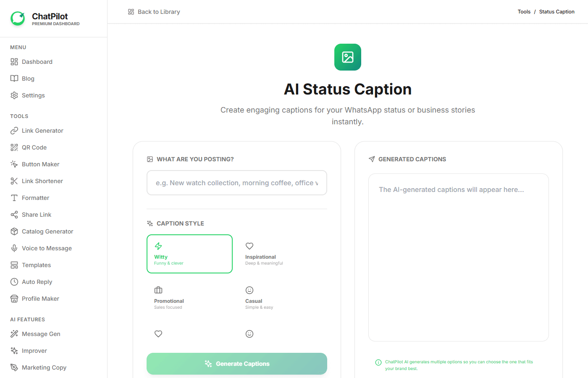Viewport: 588px width, 378px height.
Task: Open the Voice to Message tool
Action: (x=46, y=248)
